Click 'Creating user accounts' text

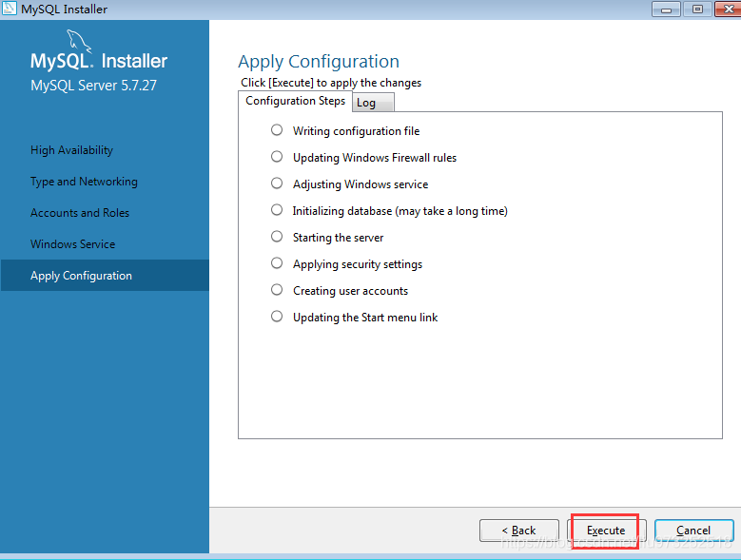(351, 291)
